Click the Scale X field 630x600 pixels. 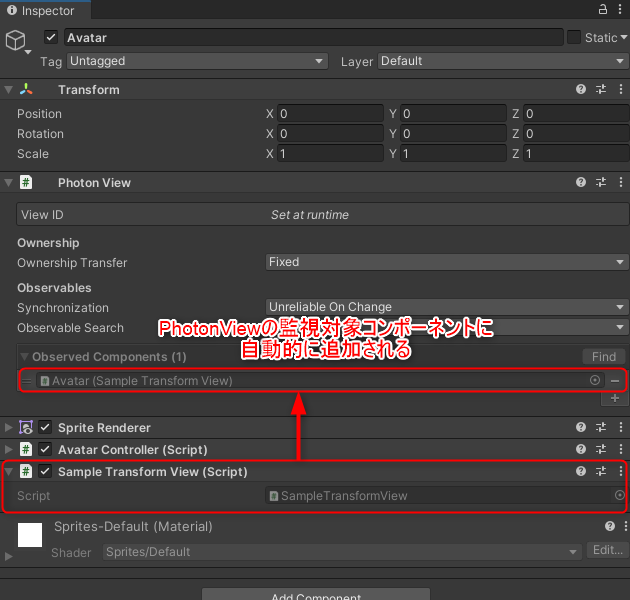point(330,154)
